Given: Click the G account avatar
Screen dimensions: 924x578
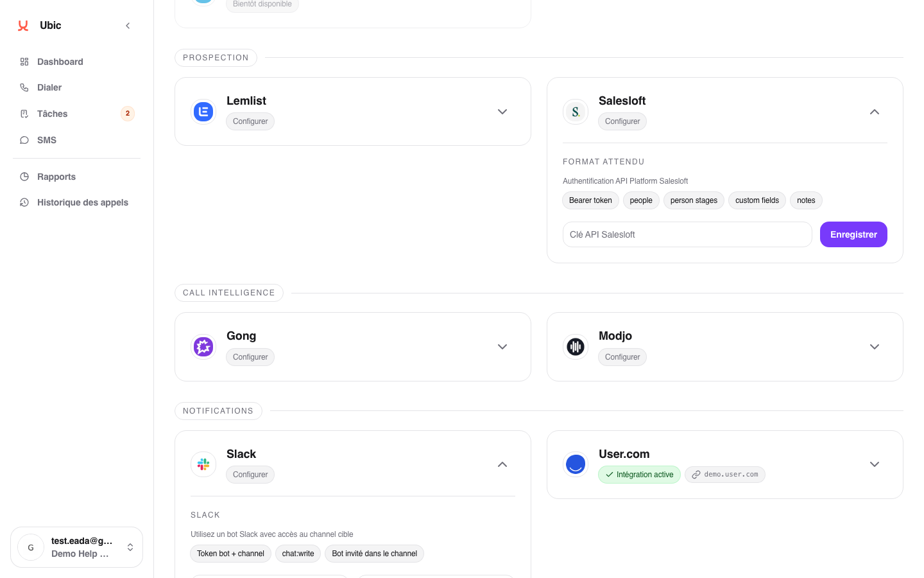Looking at the screenshot, I should click(31, 548).
